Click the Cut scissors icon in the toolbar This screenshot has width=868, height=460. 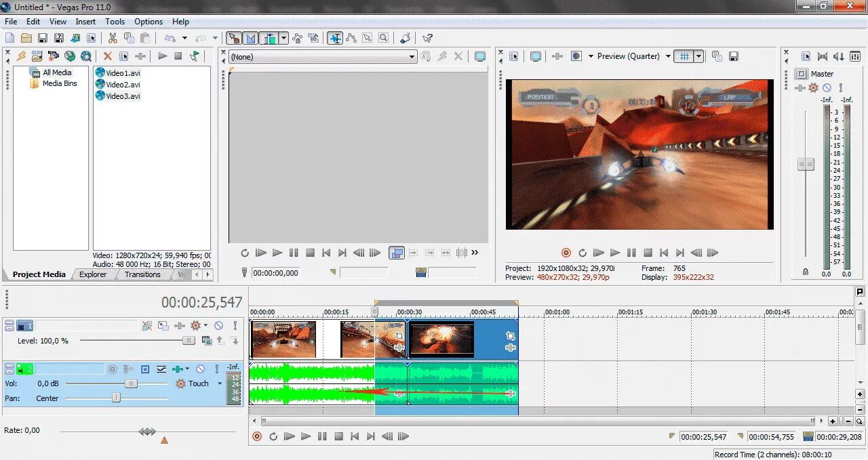tap(113, 39)
